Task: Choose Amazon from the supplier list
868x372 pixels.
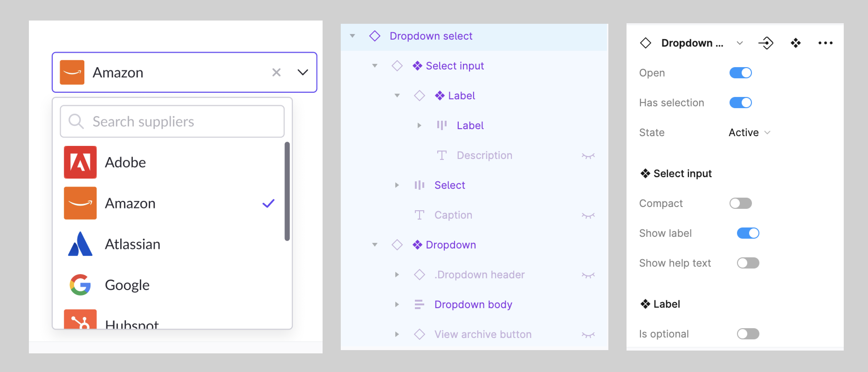Action: [x=130, y=203]
